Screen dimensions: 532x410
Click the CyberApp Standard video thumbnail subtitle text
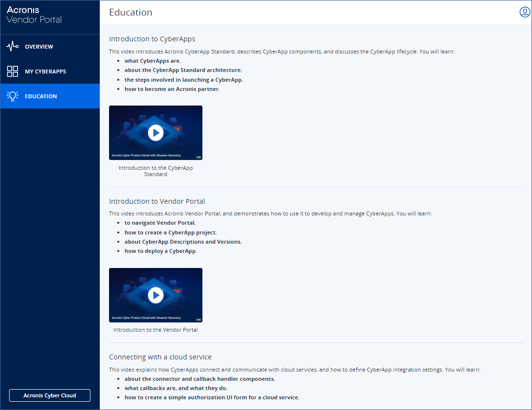point(146,155)
